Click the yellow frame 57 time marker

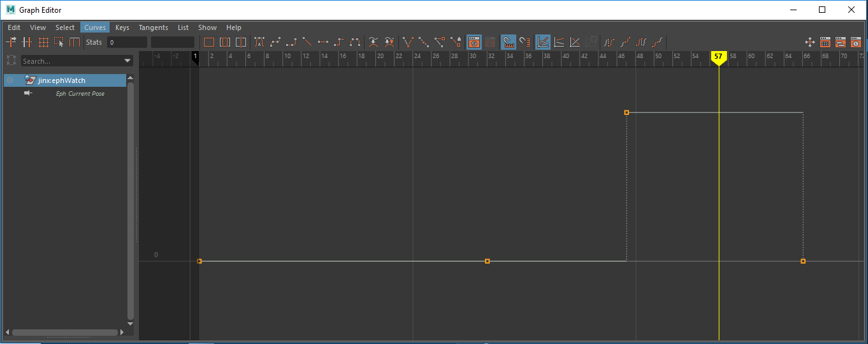(x=718, y=57)
